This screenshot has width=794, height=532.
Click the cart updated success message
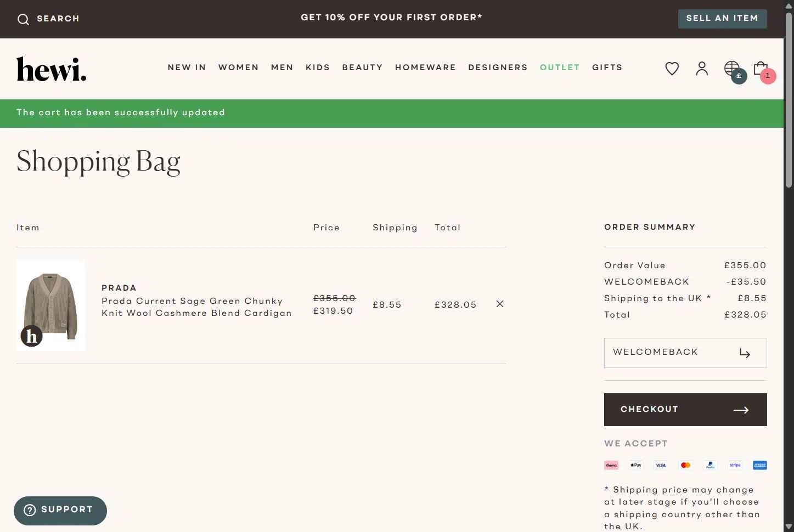point(121,112)
